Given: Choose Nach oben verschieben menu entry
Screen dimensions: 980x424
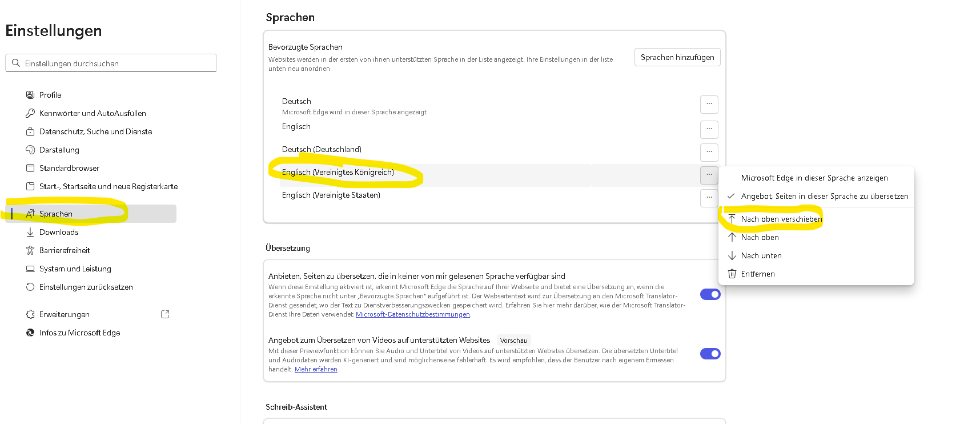Looking at the screenshot, I should click(x=817, y=219).
